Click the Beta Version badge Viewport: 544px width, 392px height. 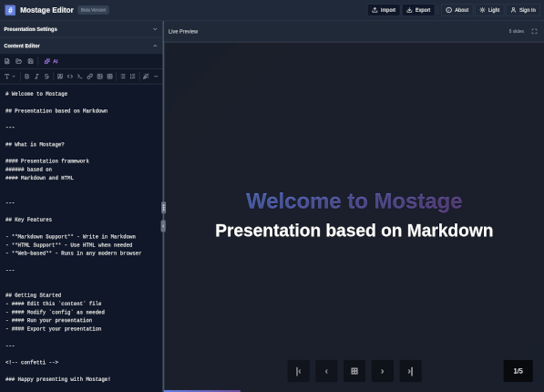coord(93,10)
